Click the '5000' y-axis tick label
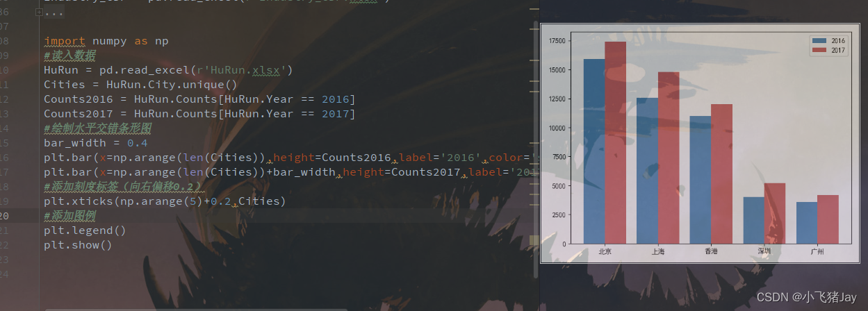 (x=559, y=186)
